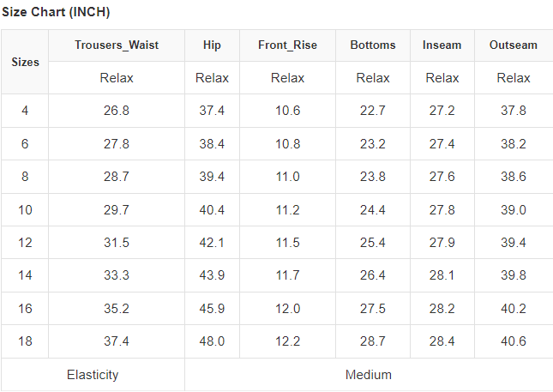Click the Size Chart (INCH) heading
This screenshot has width=553, height=392.
56,13
